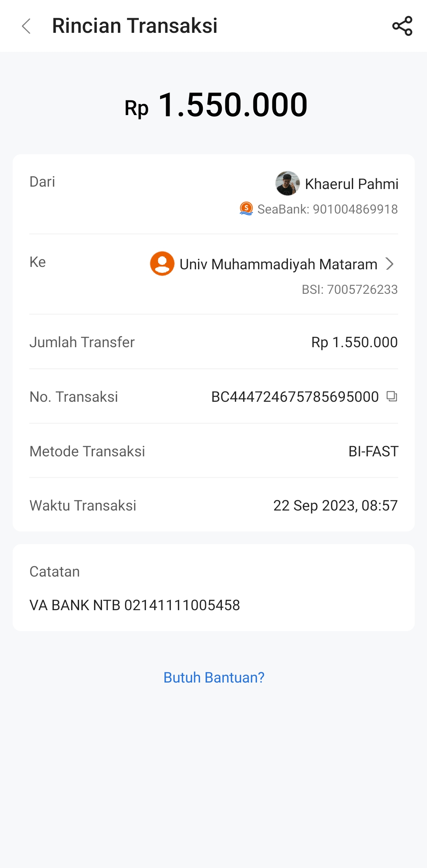
Task: Open the Butuh Bantuan? help link
Action: click(214, 677)
